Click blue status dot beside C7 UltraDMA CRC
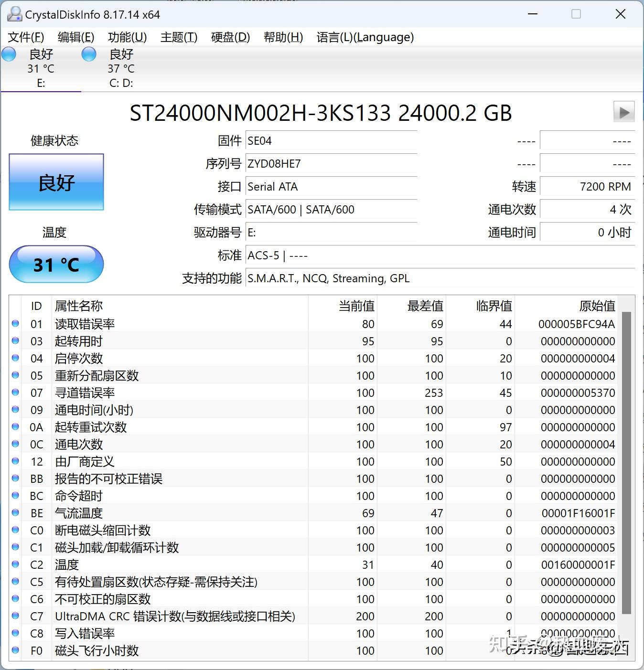This screenshot has width=644, height=670. (x=15, y=616)
